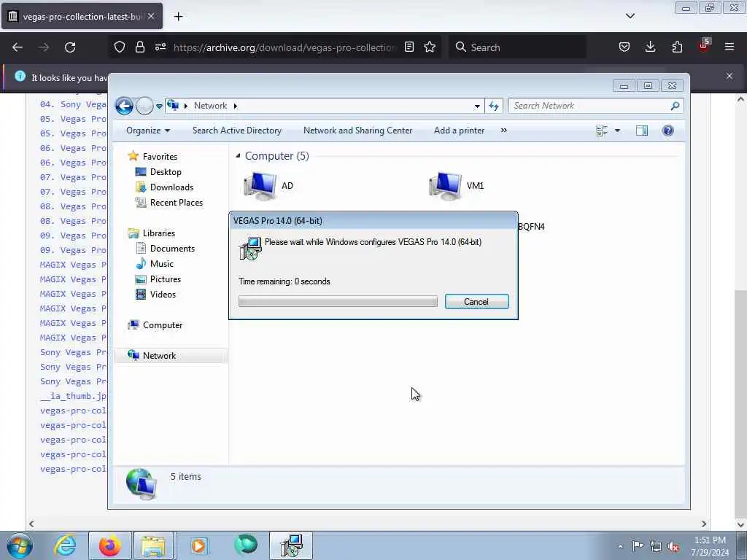The width and height of the screenshot is (747, 560).
Task: Open the Videos library
Action: [156, 295]
